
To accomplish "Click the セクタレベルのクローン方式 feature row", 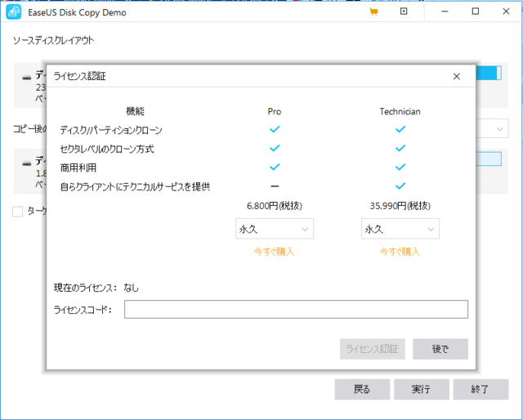I will (107, 149).
